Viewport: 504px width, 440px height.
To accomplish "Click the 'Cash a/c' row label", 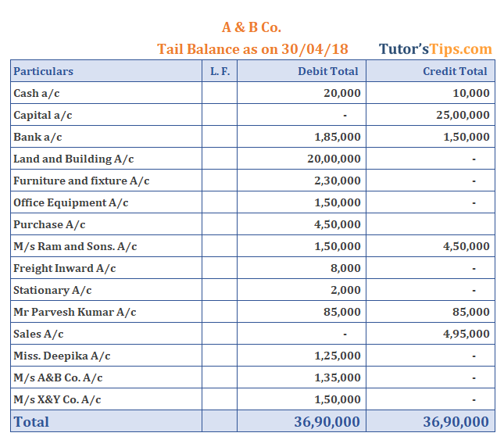I will pos(36,93).
